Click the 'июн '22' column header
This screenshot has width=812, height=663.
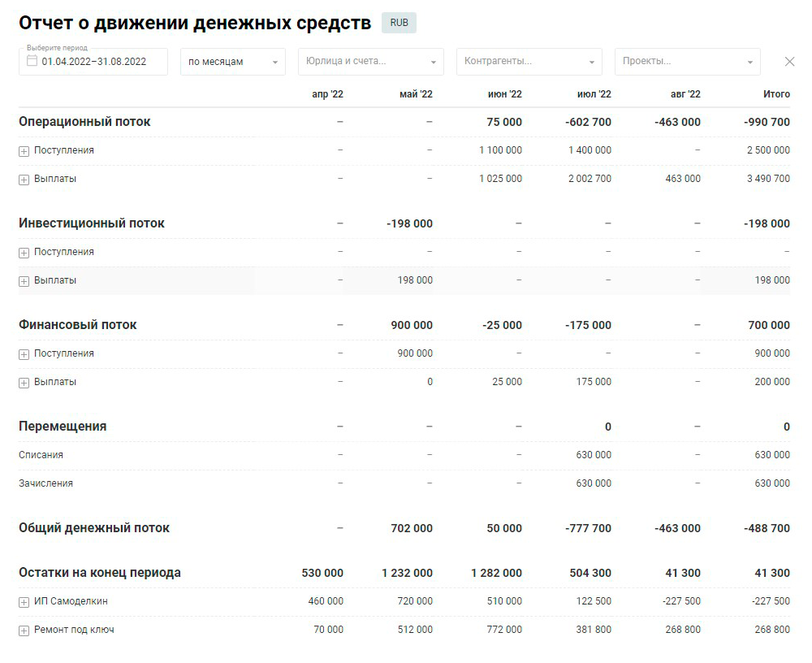coord(505,94)
